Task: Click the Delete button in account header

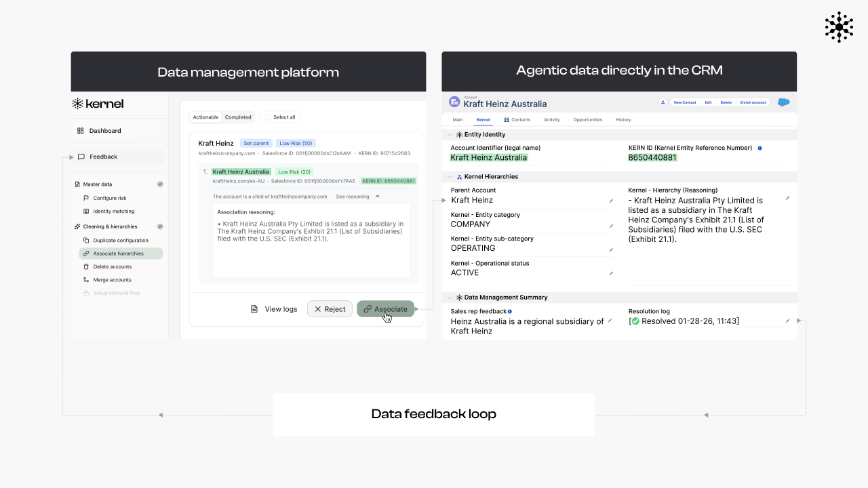Action: point(726,102)
